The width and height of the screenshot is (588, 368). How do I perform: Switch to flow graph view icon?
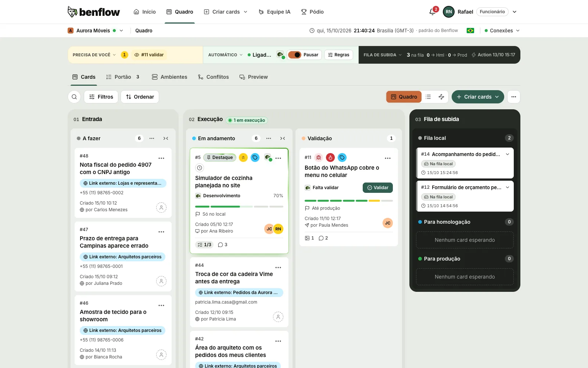coord(441,97)
